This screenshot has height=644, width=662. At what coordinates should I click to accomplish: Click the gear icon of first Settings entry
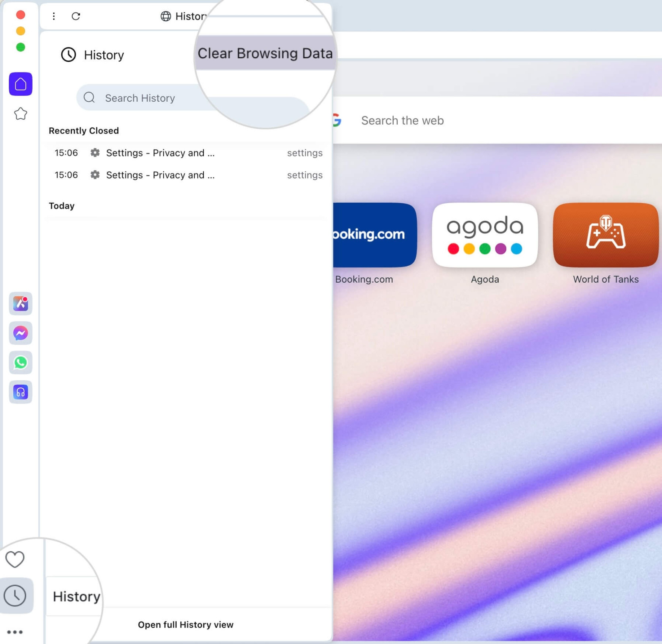[95, 153]
